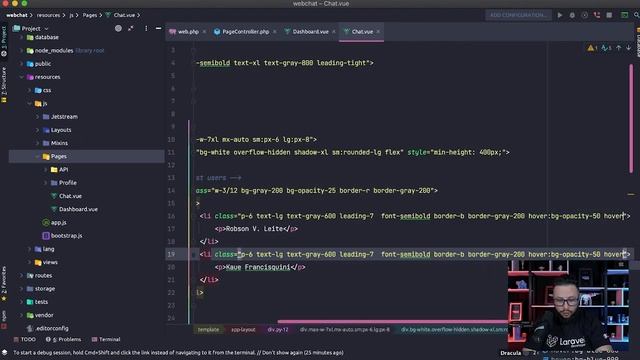This screenshot has height=360, width=640.
Task: Click the Stop square icon in toolbar
Action: (x=609, y=15)
